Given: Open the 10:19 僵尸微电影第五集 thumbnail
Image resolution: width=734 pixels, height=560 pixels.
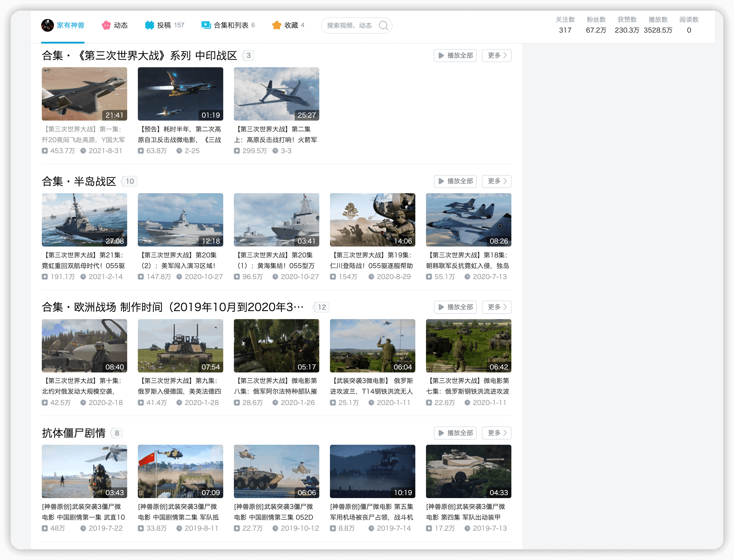Looking at the screenshot, I should tap(373, 472).
